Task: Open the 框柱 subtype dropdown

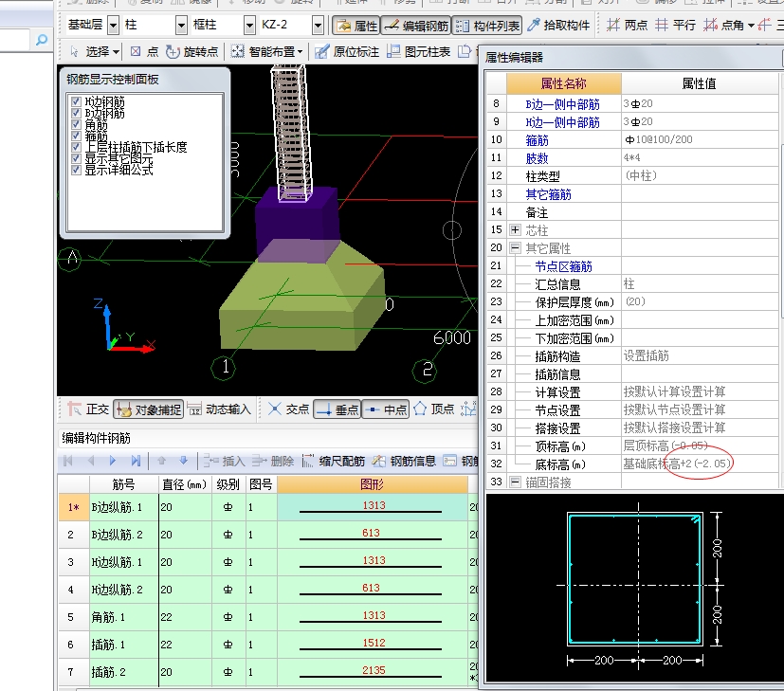Action: (x=249, y=25)
